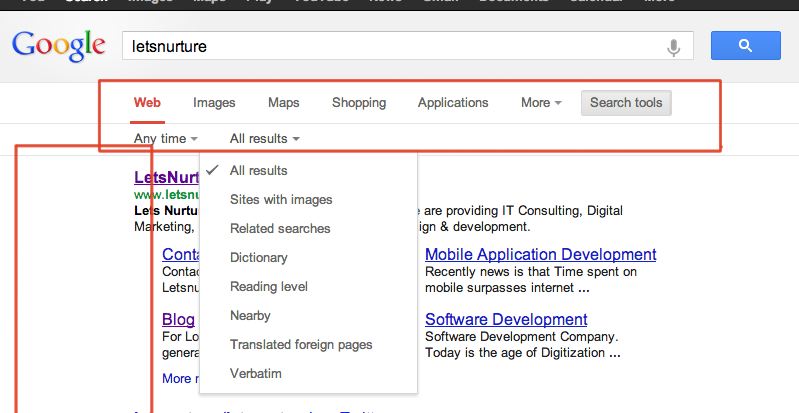Switch to the Images tab
This screenshot has width=799, height=413.
pyautogui.click(x=214, y=102)
